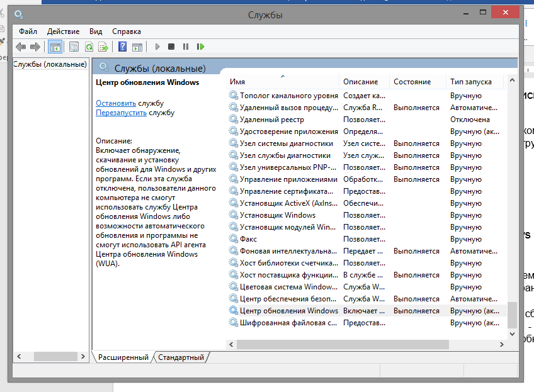This screenshot has width=534, height=392.
Task: Click the Forward arrow toolbar icon
Action: [x=35, y=47]
